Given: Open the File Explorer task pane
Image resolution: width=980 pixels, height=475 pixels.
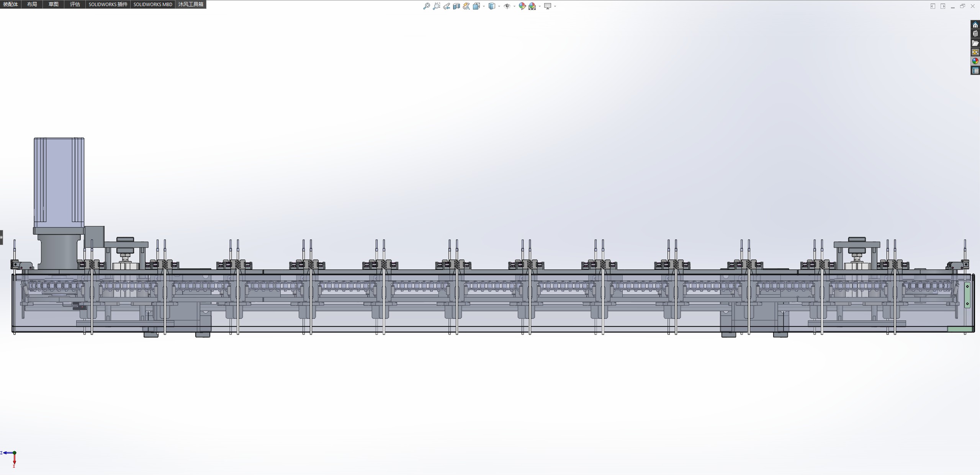Looking at the screenshot, I should point(975,43).
